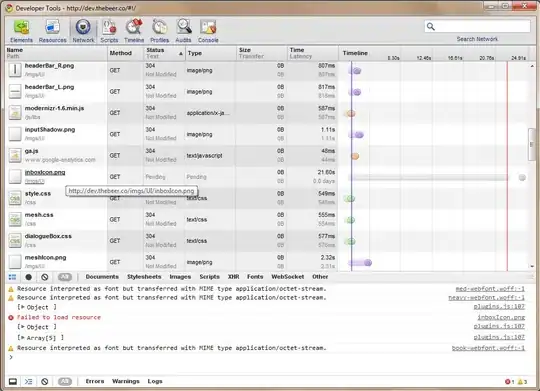
Task: Open heavy-webfont.woff source link
Action: click(x=486, y=298)
